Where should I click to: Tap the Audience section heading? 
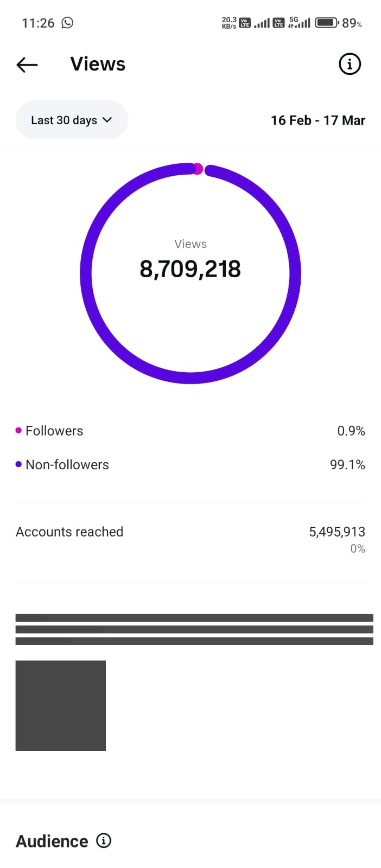point(52,841)
